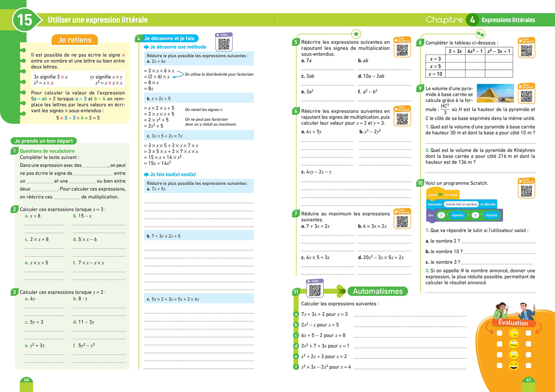The width and height of the screenshot is (555, 392).
Task: Tick the left checkbox beside the laughing emoji
Action: 500,365
